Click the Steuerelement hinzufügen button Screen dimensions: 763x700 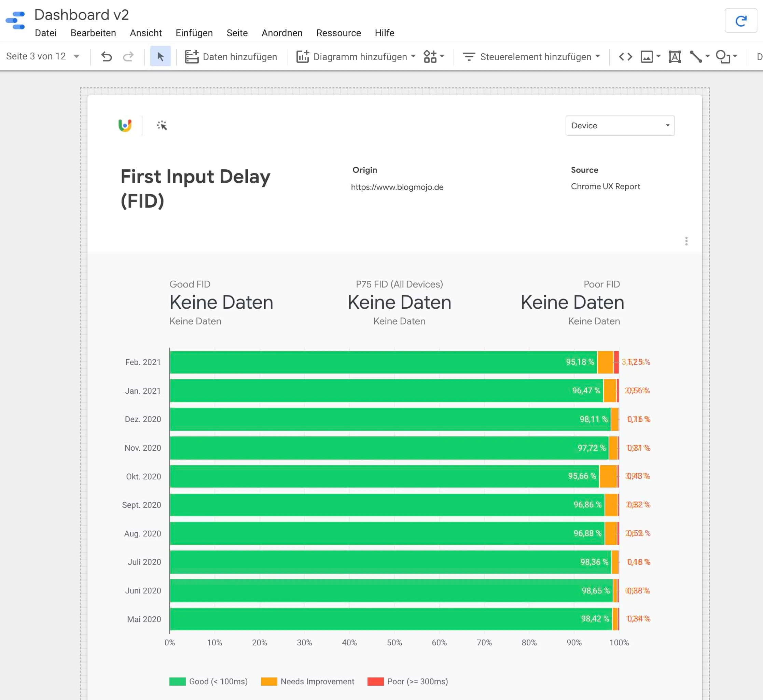(530, 56)
